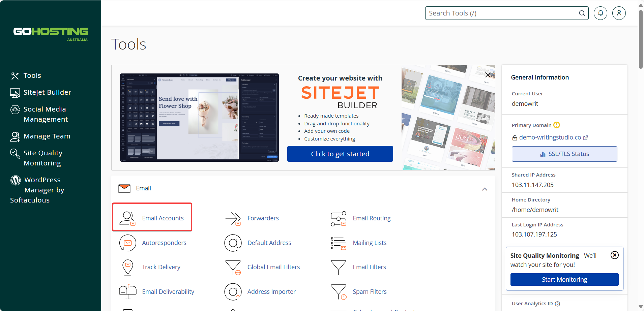Open the Spam Filters link

coord(370,292)
